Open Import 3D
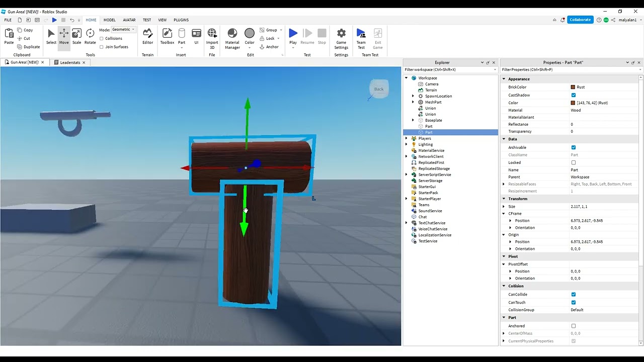Screen dimensions: 644x362 [x=212, y=38]
